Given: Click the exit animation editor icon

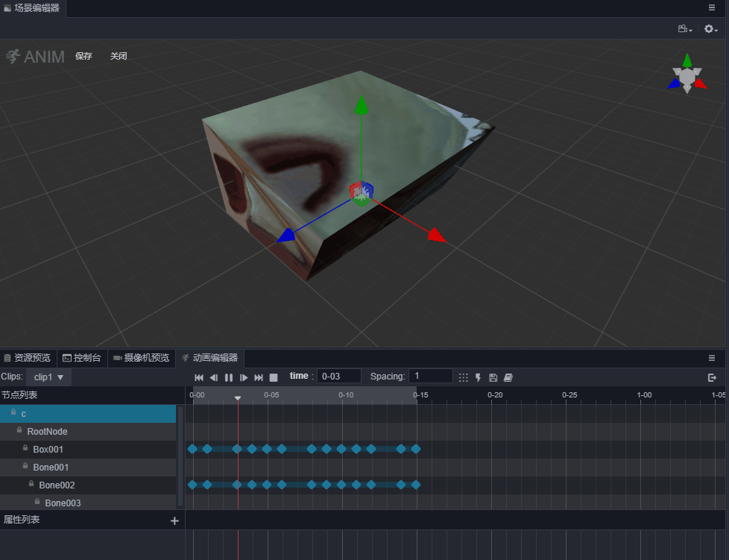Looking at the screenshot, I should pyautogui.click(x=712, y=377).
